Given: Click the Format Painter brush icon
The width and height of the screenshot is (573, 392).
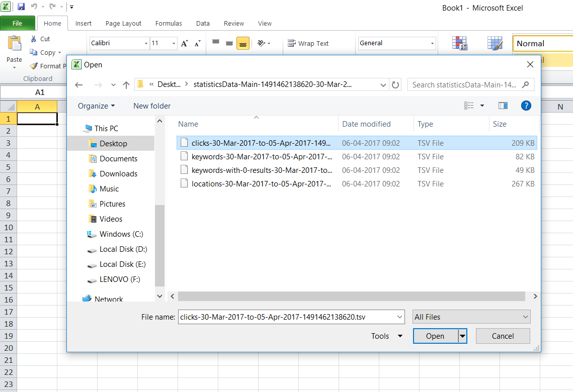Looking at the screenshot, I should click(34, 66).
